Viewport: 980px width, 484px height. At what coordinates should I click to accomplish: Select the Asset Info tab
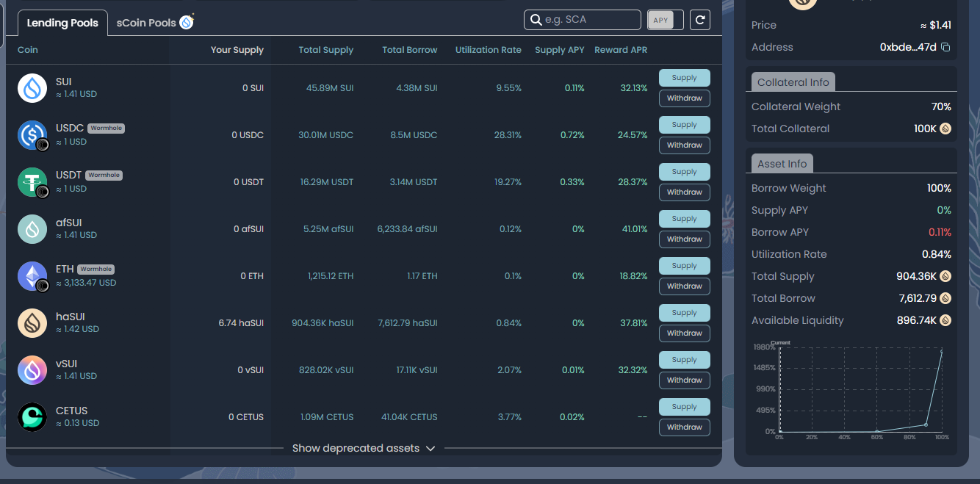(x=782, y=164)
